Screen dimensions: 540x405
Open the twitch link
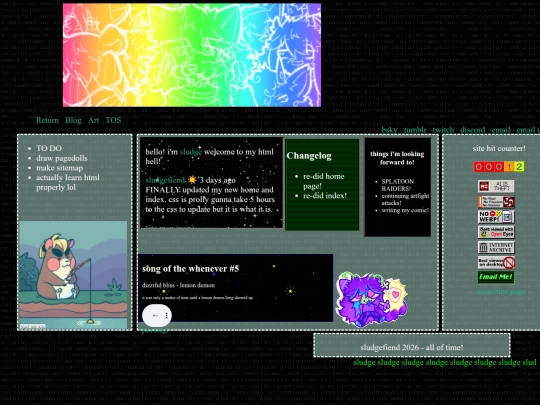[x=443, y=130]
